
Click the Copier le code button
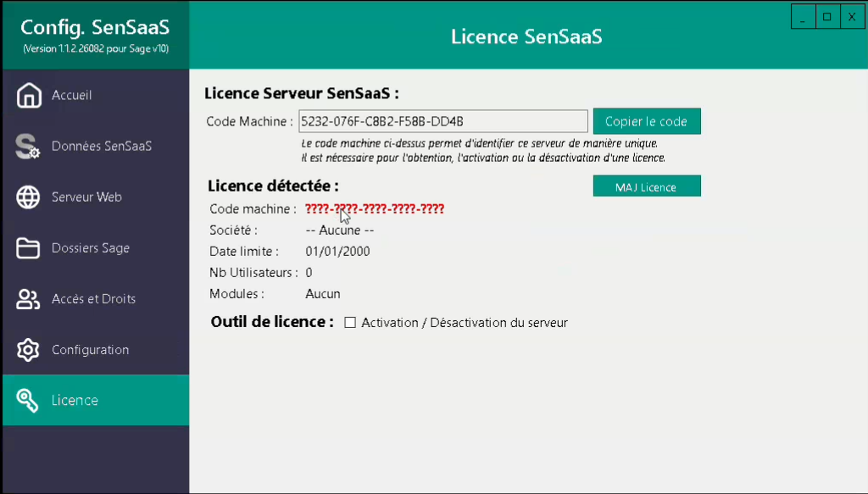[x=647, y=121]
